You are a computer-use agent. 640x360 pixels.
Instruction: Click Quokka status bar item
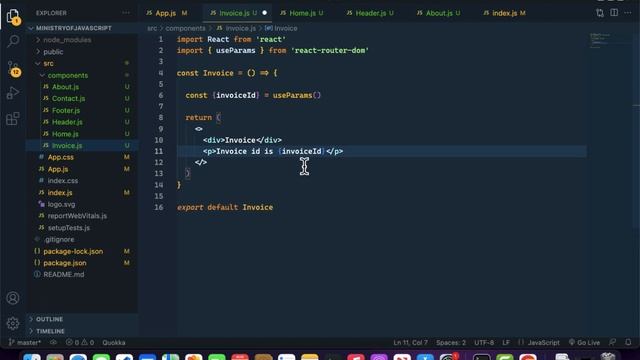click(114, 342)
